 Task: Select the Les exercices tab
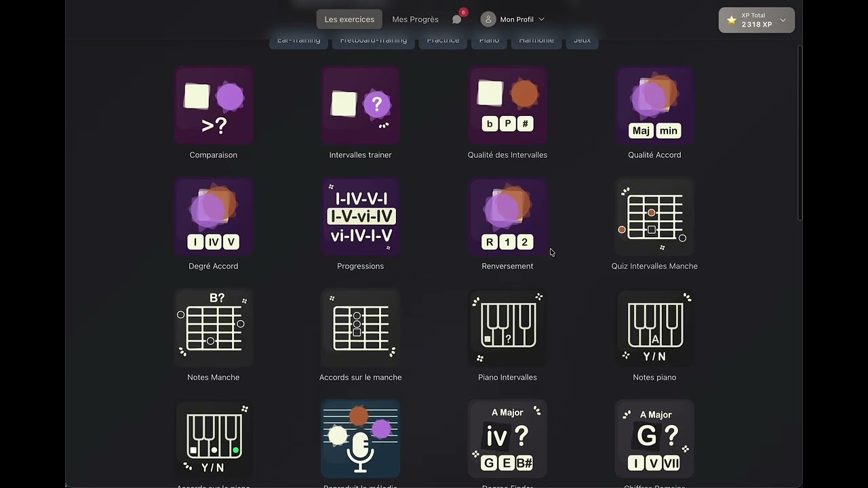(349, 20)
